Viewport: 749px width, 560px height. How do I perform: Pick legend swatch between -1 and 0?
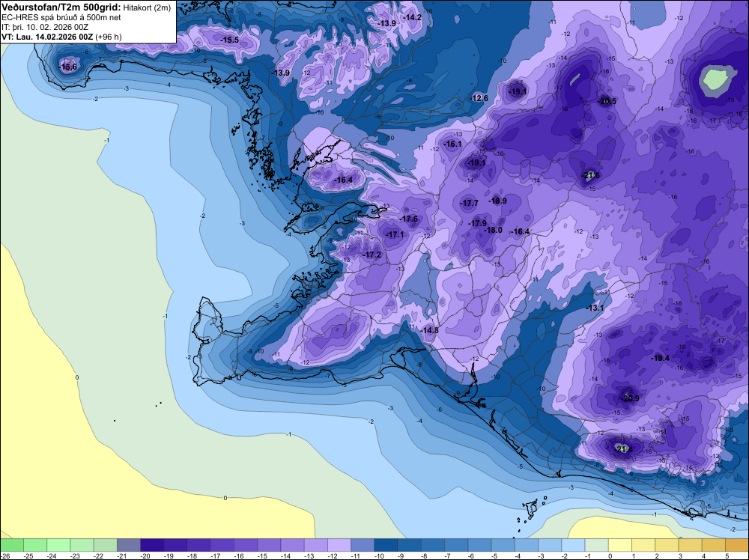click(x=597, y=545)
